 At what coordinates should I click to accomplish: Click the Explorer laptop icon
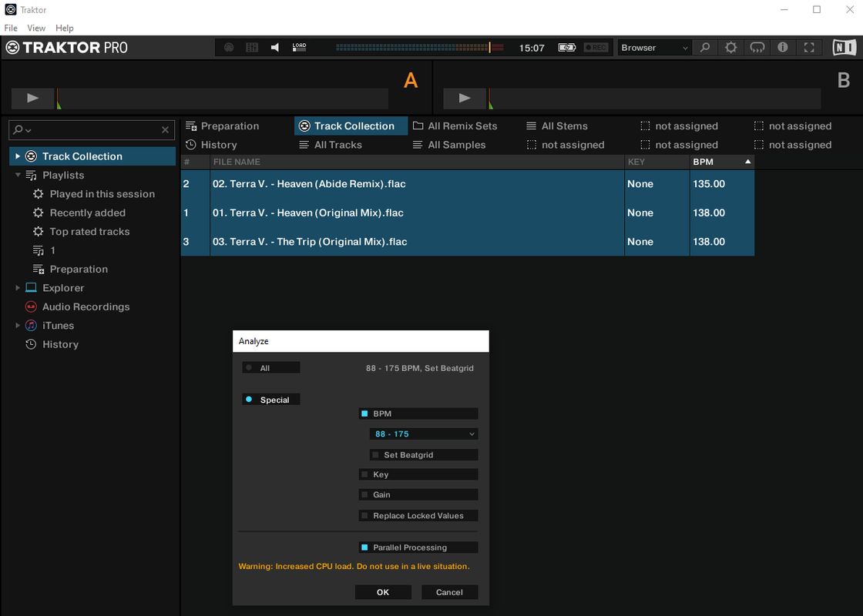[32, 288]
